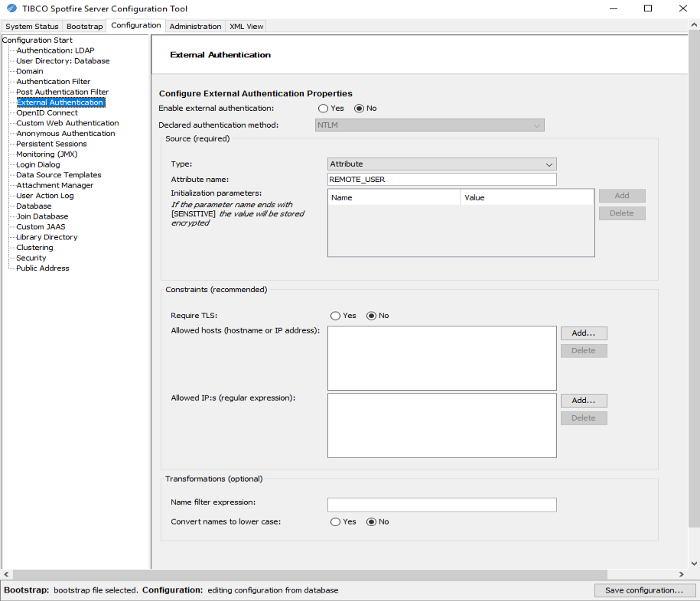The height and width of the screenshot is (601, 700).
Task: Select Authentication: LDAP in the tree
Action: [x=55, y=50]
